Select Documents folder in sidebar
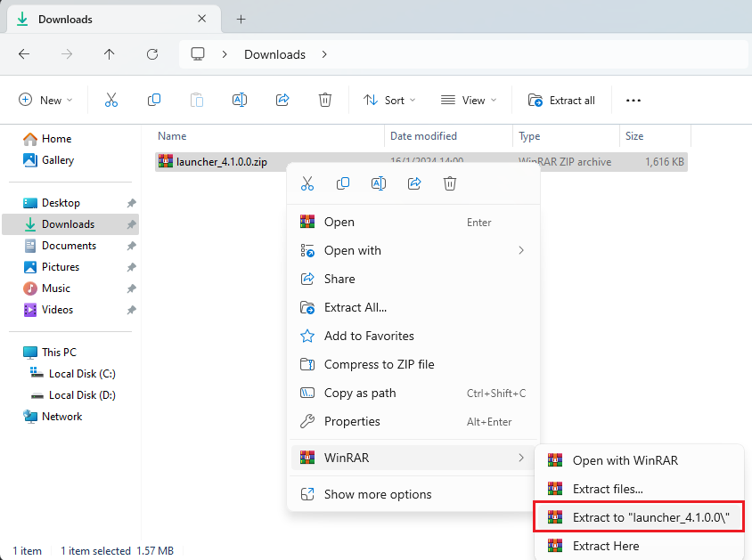 coord(69,246)
